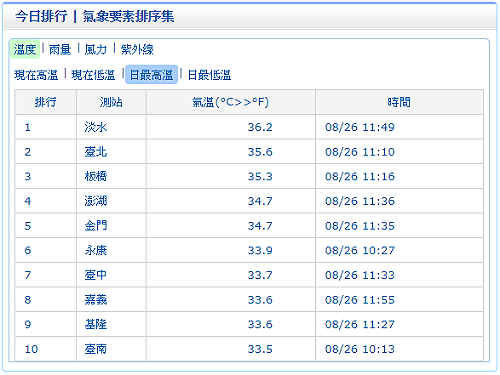Viewport: 500px width, 375px height.
Task: Select the 日最高溫 sub-tab
Action: pyautogui.click(x=151, y=75)
